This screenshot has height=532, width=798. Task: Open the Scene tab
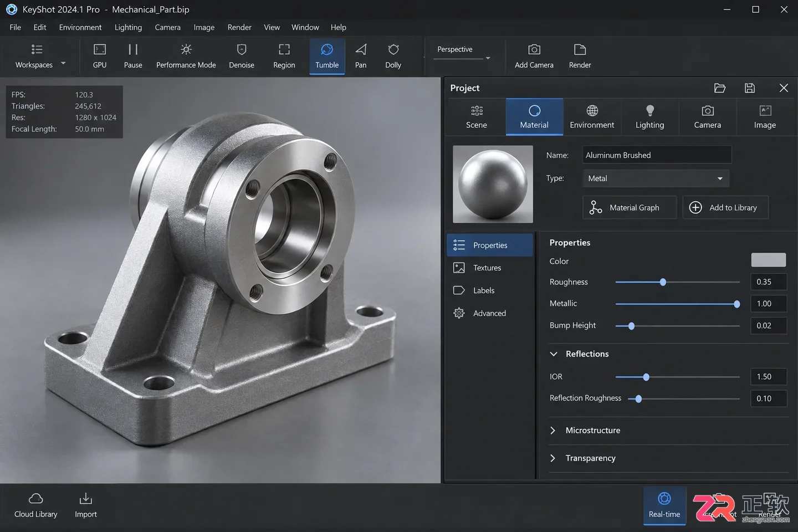477,117
